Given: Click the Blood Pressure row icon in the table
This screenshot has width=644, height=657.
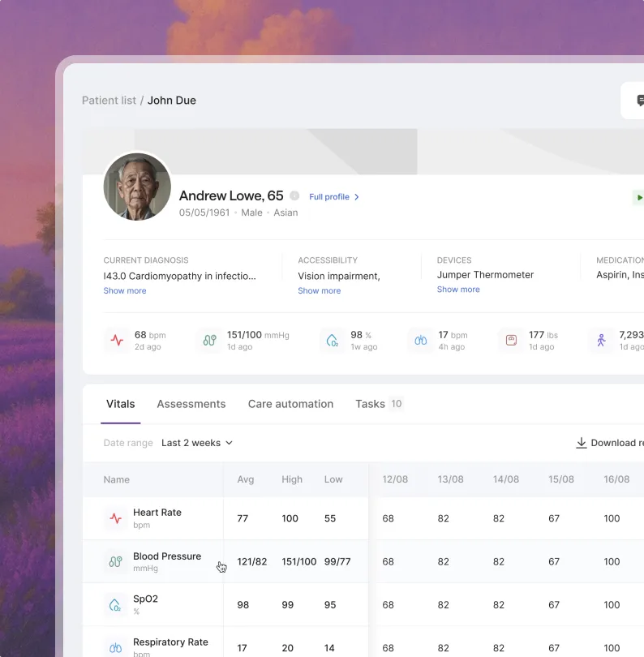Looking at the screenshot, I should [116, 561].
